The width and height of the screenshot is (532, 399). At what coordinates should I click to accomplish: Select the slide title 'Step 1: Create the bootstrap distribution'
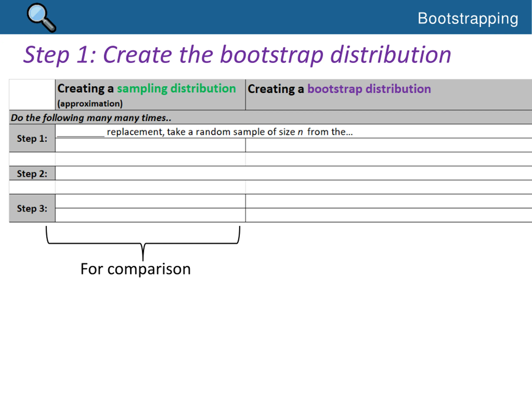(x=237, y=55)
